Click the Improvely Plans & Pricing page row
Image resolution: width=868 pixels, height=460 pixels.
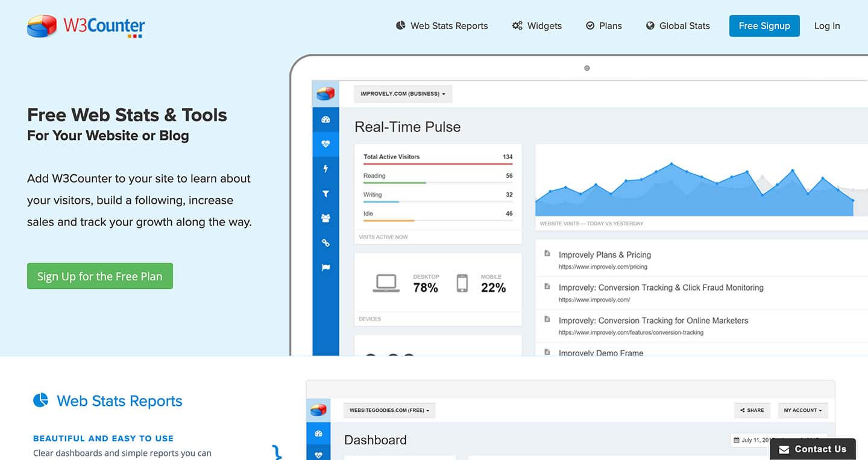pyautogui.click(x=702, y=260)
